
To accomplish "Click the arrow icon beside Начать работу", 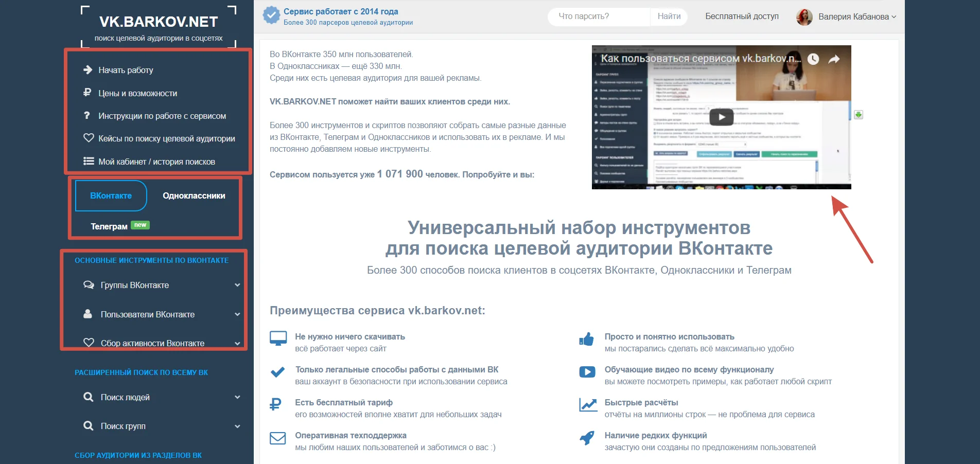I will (88, 70).
